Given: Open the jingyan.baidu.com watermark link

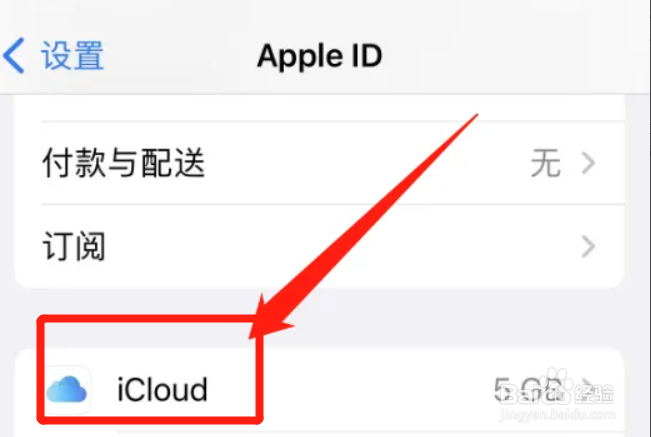Looking at the screenshot, I should click(x=557, y=415).
